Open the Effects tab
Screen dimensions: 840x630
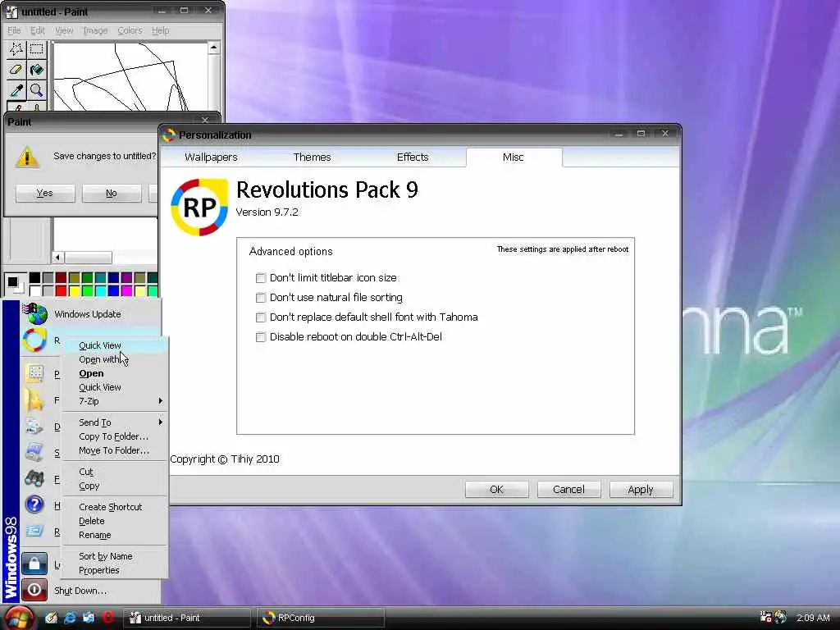[x=413, y=157]
